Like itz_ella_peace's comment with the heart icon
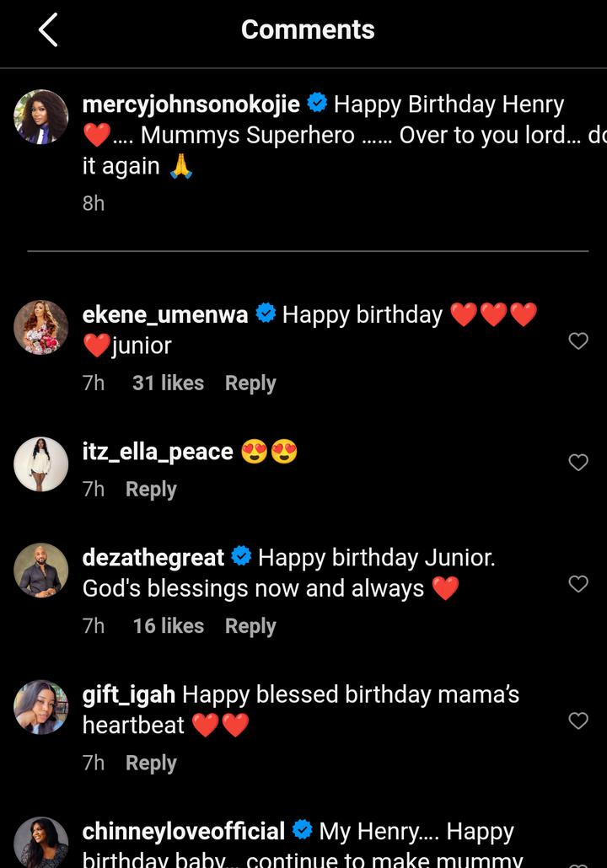 578,462
